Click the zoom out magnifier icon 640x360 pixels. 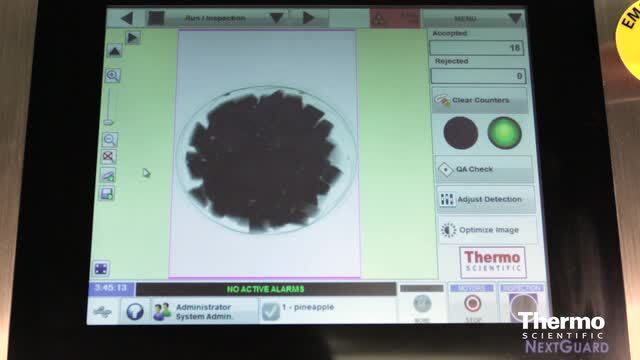(x=110, y=140)
